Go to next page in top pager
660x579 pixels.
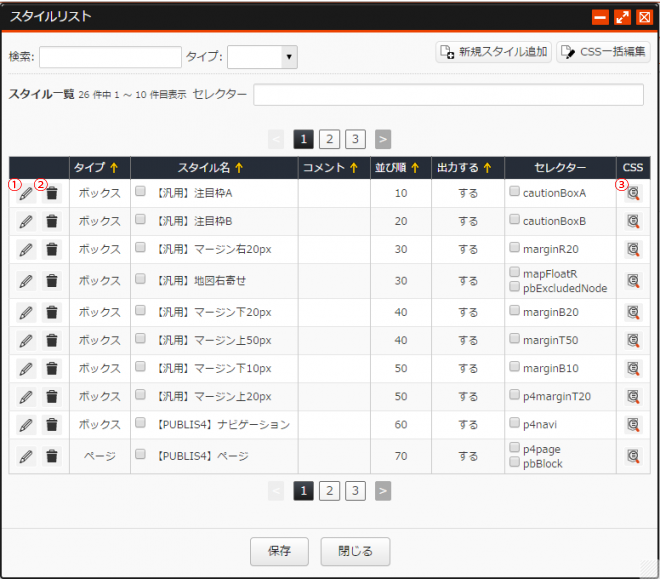383,139
